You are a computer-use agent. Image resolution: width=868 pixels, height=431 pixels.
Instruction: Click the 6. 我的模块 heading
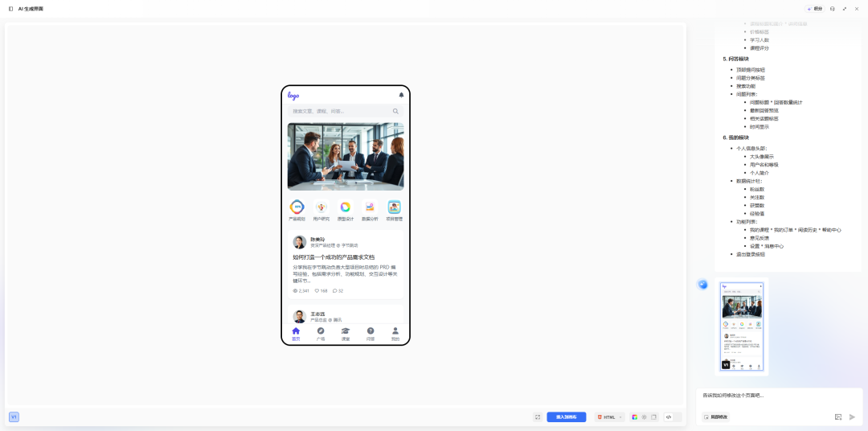click(735, 138)
